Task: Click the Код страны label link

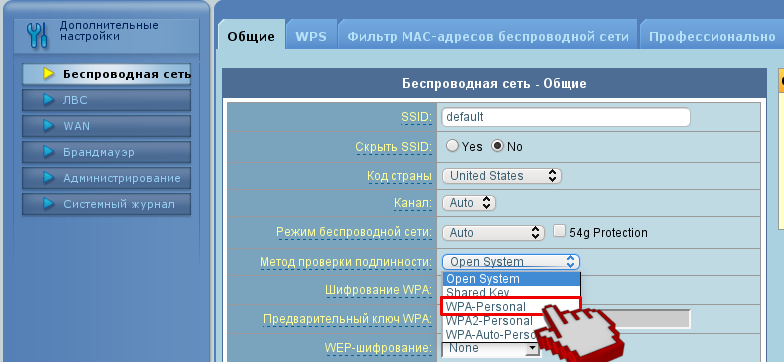Action: pos(400,176)
